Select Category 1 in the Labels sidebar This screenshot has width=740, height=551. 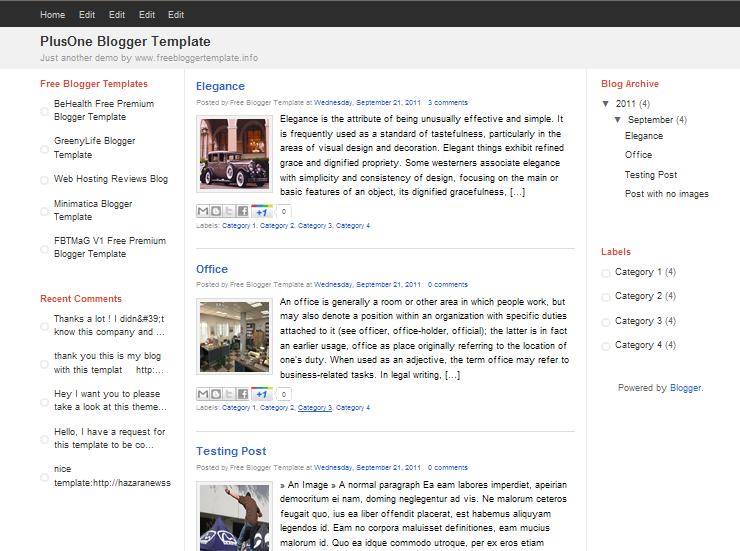coord(638,272)
